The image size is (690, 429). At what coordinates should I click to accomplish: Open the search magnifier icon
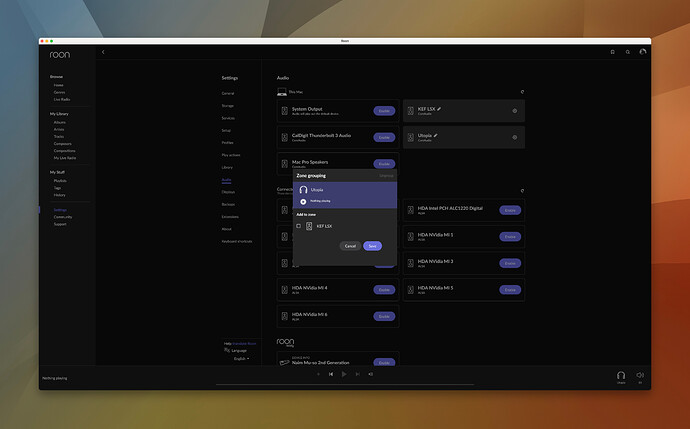pos(628,52)
